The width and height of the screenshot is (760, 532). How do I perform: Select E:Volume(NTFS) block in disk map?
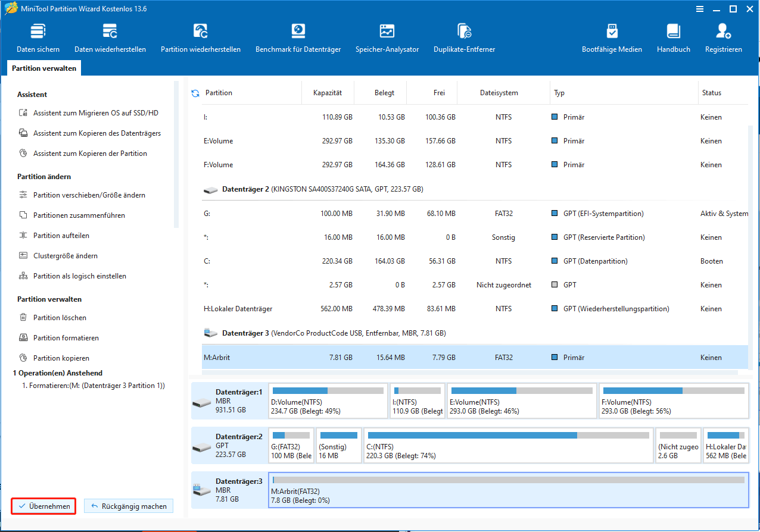(522, 401)
